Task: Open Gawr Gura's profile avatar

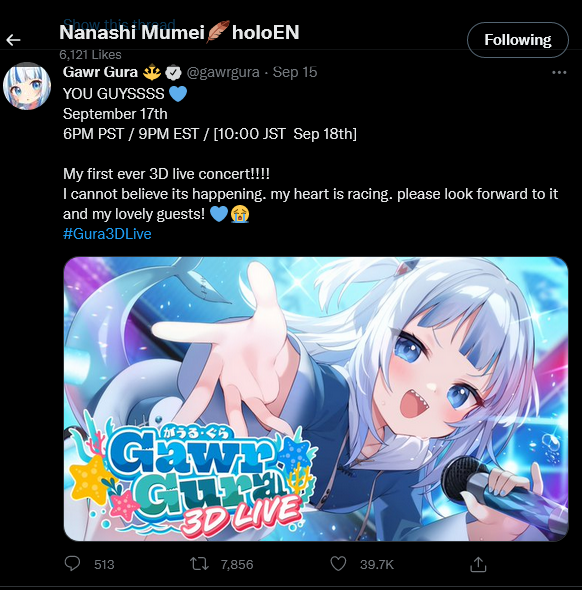Action: (27, 86)
